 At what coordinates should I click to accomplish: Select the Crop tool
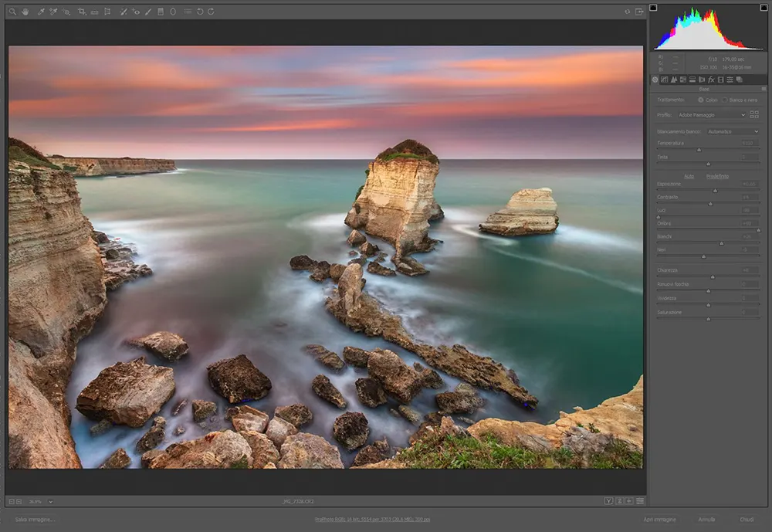[80, 11]
